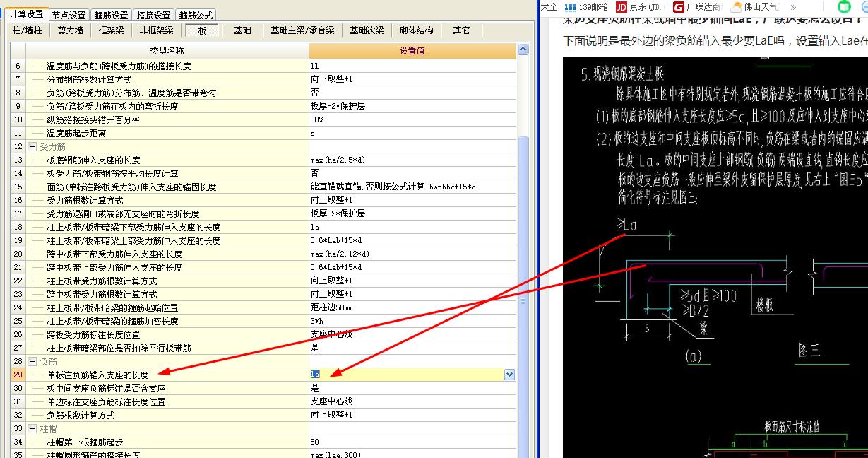
Task: Select the 其它 component button
Action: (x=462, y=30)
